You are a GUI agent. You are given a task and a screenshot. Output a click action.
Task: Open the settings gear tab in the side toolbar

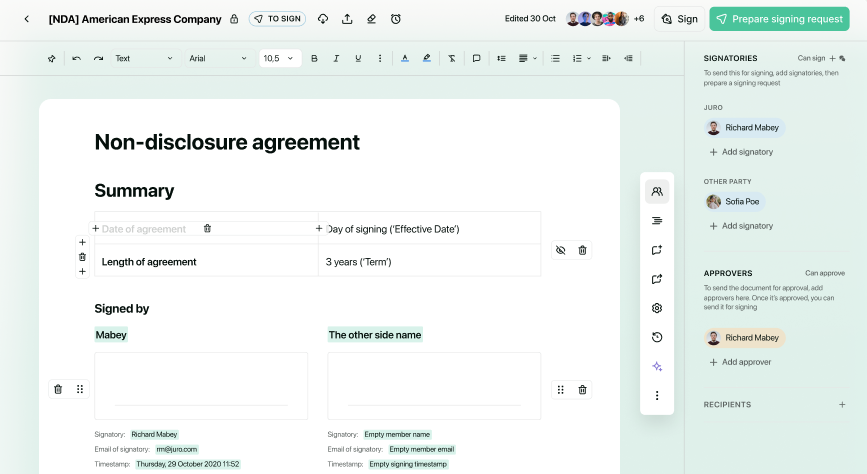click(657, 308)
